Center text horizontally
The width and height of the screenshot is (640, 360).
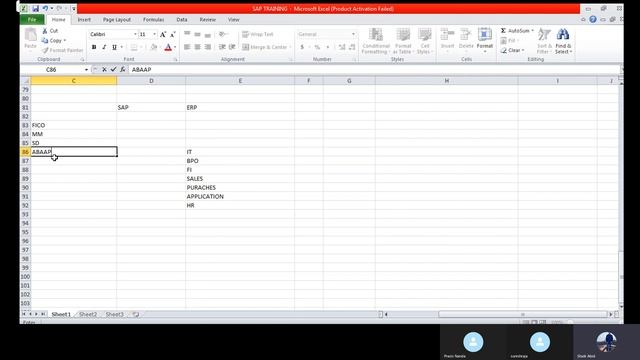[197, 47]
